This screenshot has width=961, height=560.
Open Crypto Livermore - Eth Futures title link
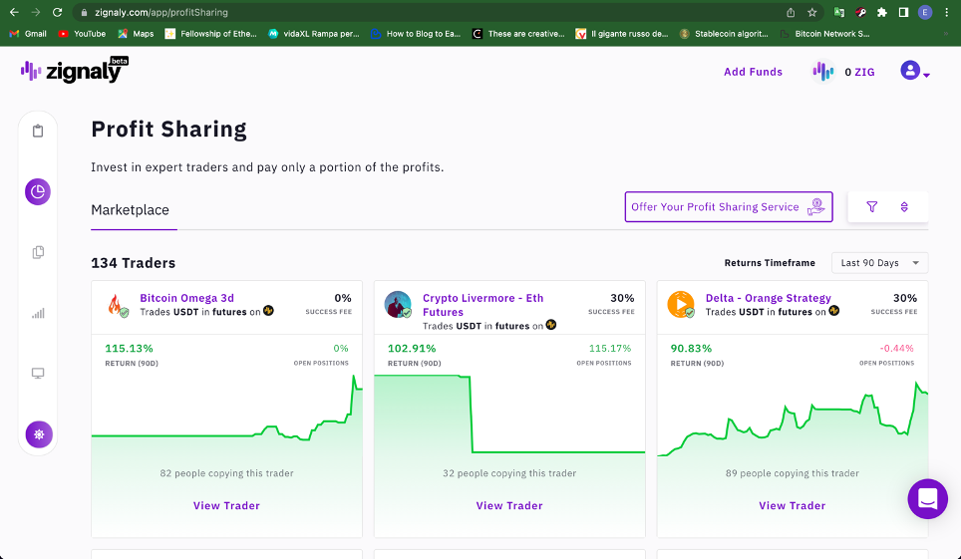coord(482,305)
